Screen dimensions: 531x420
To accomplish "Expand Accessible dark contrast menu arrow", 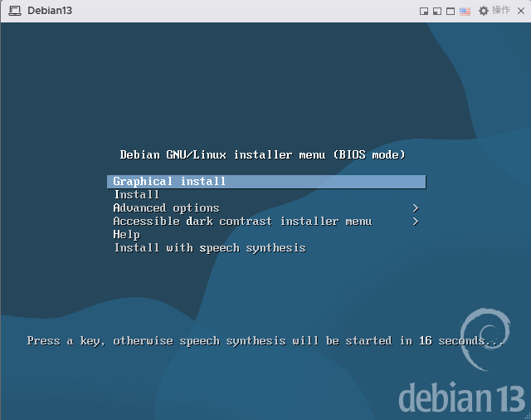I will pyautogui.click(x=416, y=222).
